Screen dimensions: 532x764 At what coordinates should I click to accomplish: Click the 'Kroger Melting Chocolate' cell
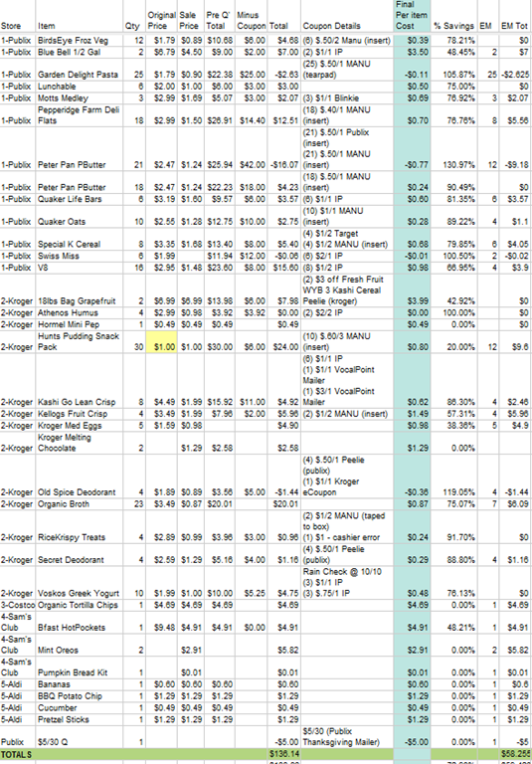pyautogui.click(x=80, y=443)
